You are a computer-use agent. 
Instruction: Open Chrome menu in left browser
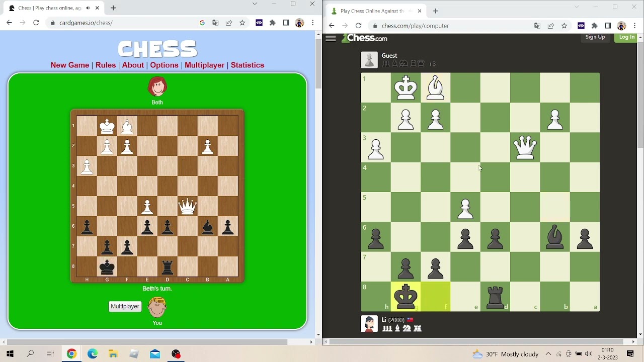pos(313,23)
